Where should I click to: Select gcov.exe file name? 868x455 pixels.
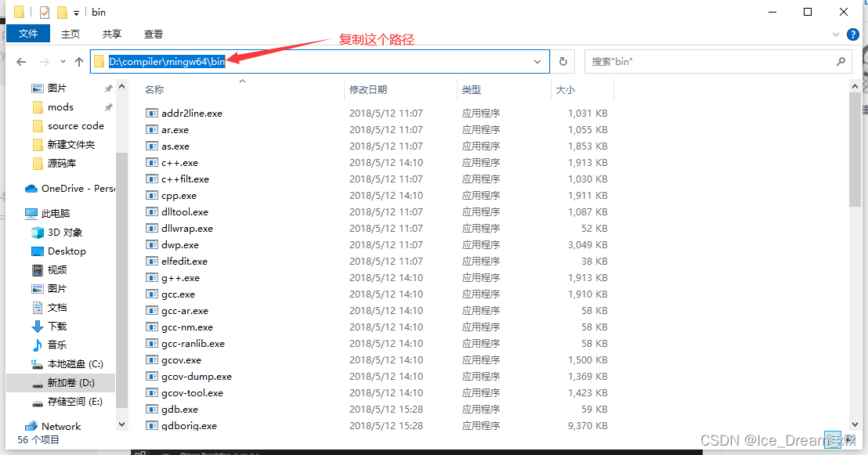click(182, 360)
